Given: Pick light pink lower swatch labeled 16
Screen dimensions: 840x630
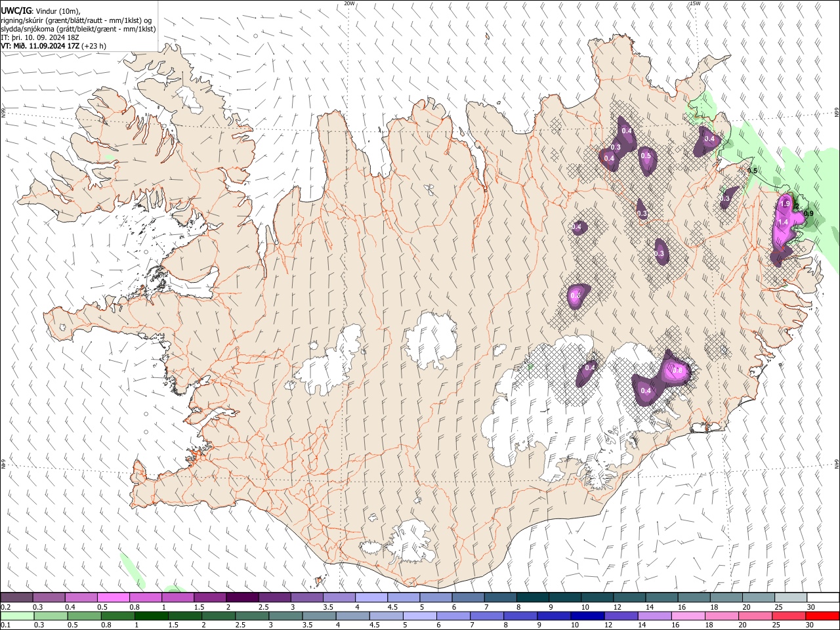Looking at the screenshot, I should (x=688, y=616).
